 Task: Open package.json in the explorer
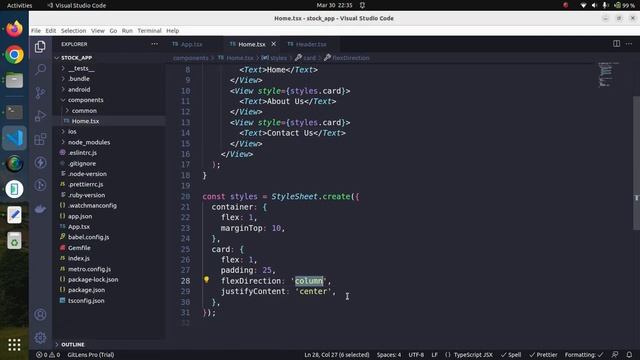coord(86,290)
